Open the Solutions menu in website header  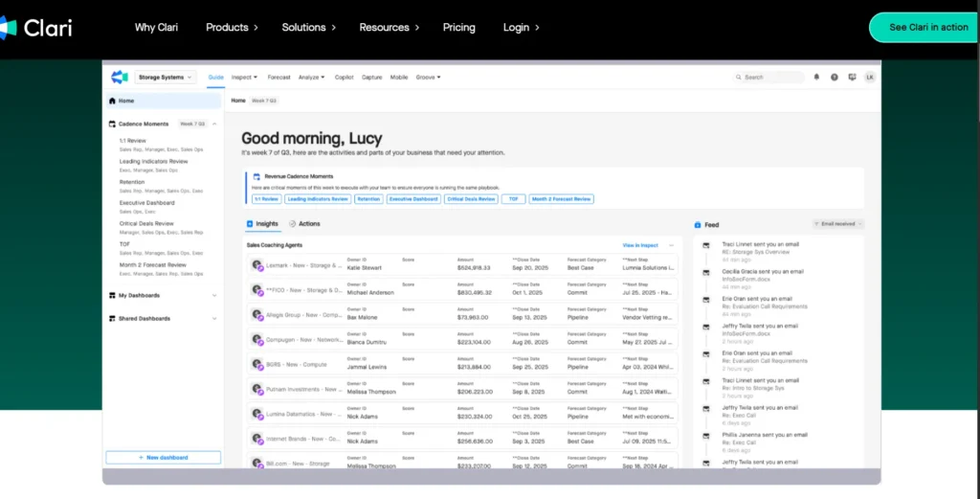[x=309, y=28]
